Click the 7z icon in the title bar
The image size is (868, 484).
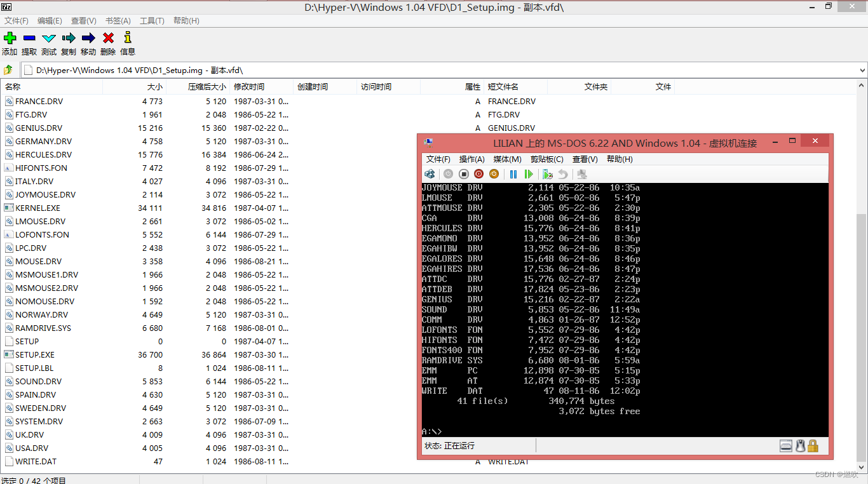pyautogui.click(x=7, y=7)
